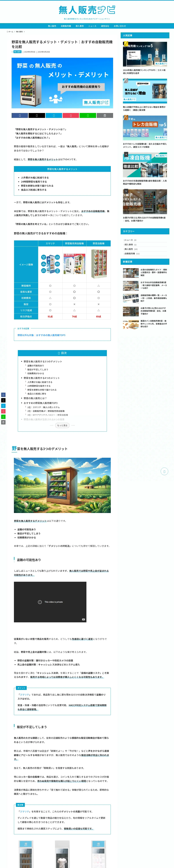Open the 導入事例 navigation menu item

[80, 26]
